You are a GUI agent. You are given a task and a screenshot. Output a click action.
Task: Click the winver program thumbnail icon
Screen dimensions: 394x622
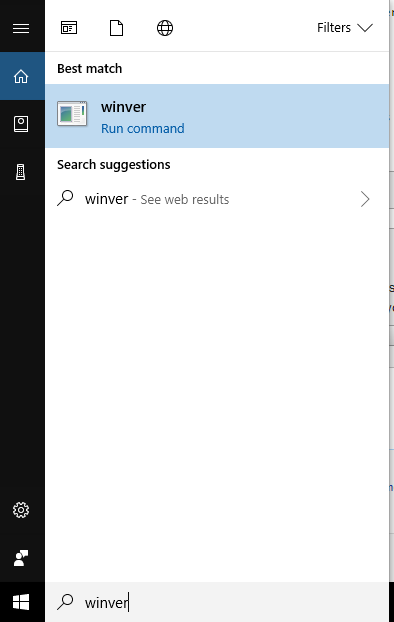[x=72, y=113]
